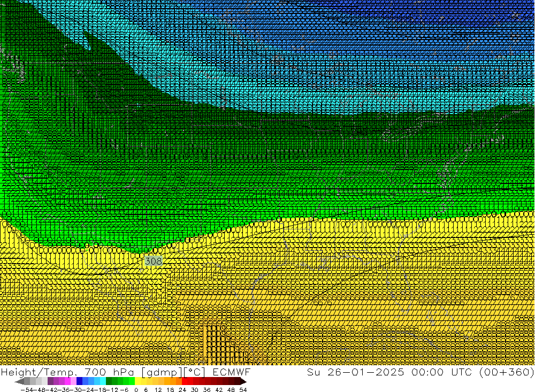
Task: Click the left gray arrow of the colorbar
Action: coord(19,381)
